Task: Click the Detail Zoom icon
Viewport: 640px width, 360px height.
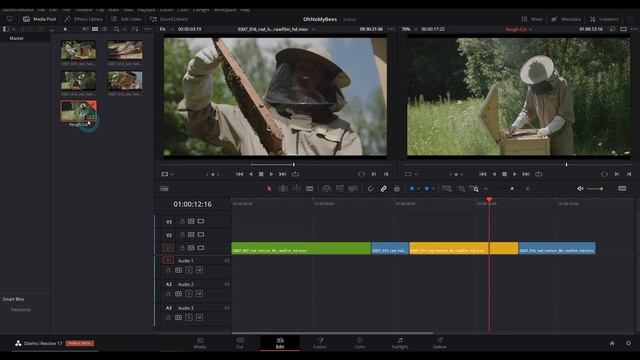Action: pyautogui.click(x=461, y=189)
